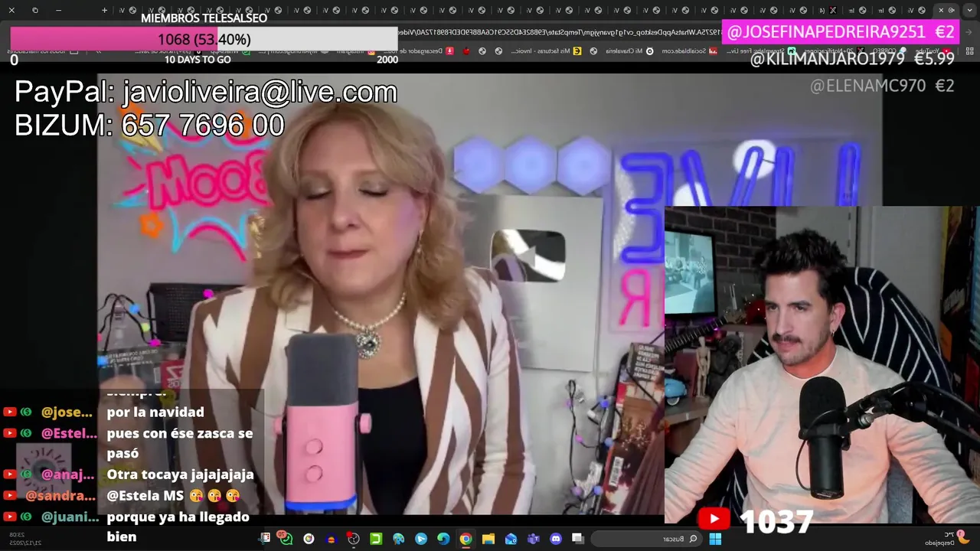The image size is (980, 551).
Task: Expand the bookmarks overflow chevron
Action: click(x=98, y=51)
